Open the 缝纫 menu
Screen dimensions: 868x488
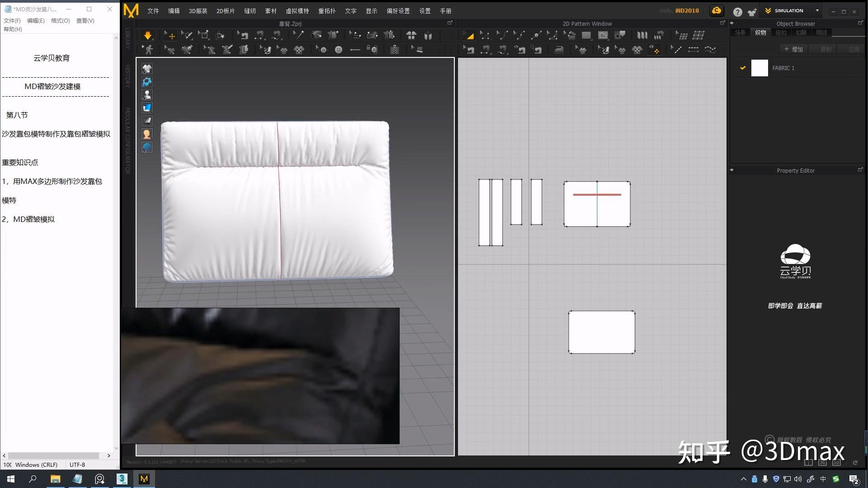click(x=250, y=11)
